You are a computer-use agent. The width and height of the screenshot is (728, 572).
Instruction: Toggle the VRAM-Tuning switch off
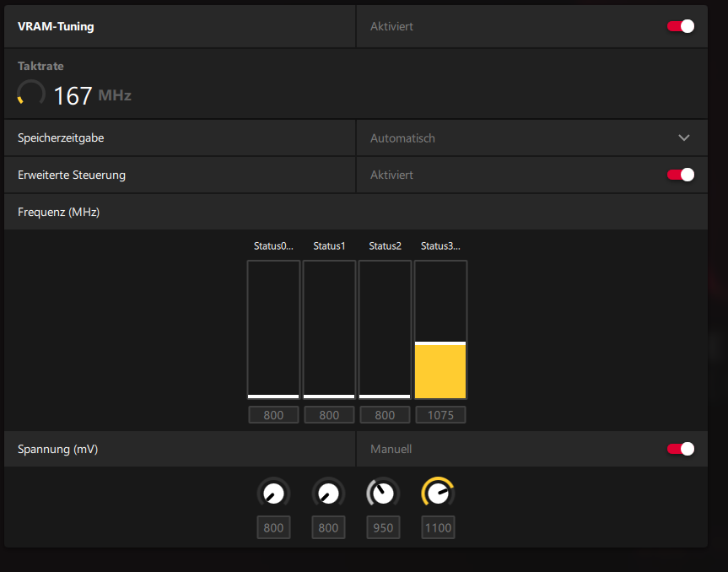pyautogui.click(x=681, y=26)
